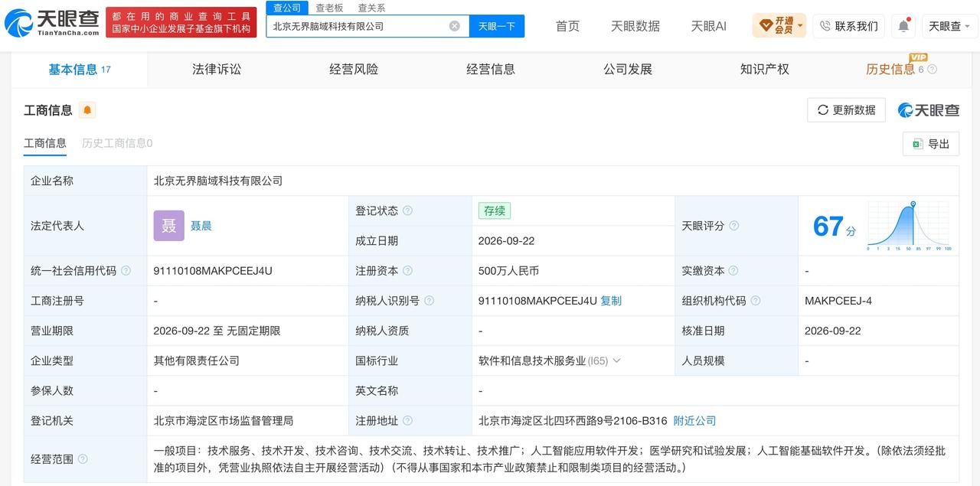Click help icon next to 纳税人识别号
Image resolution: width=980 pixels, height=486 pixels.
pyautogui.click(x=429, y=301)
